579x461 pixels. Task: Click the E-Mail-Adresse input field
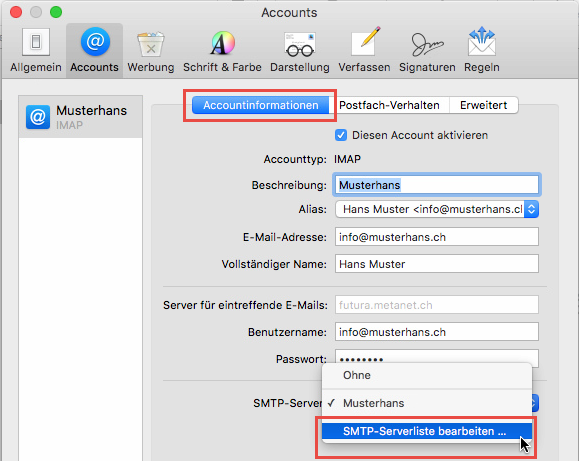(x=437, y=237)
